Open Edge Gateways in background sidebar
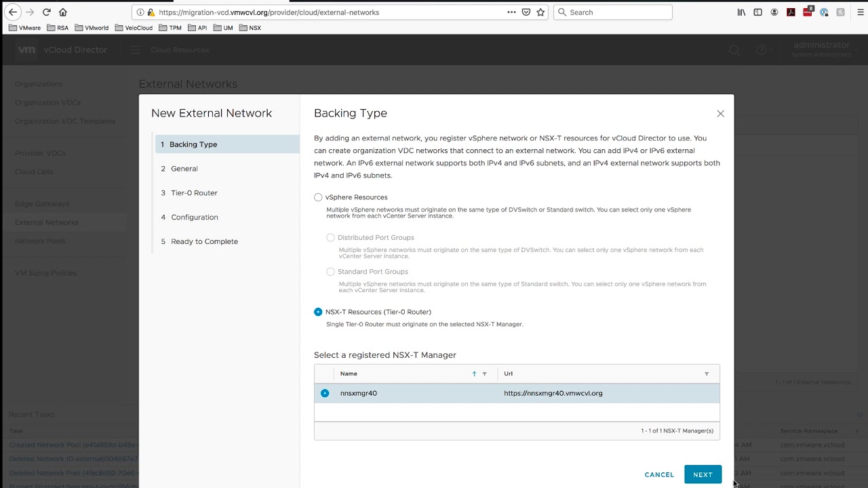This screenshot has height=488, width=868. click(42, 204)
